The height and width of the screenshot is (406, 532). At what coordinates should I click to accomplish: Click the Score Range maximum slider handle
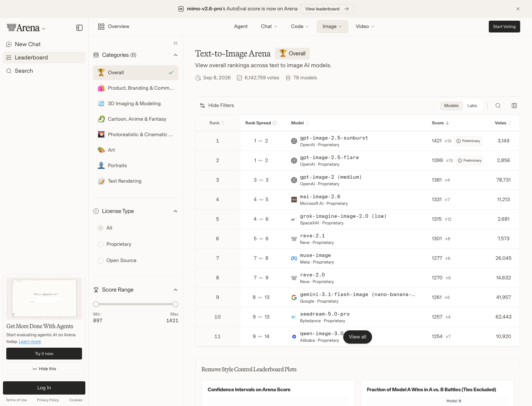coord(175,304)
